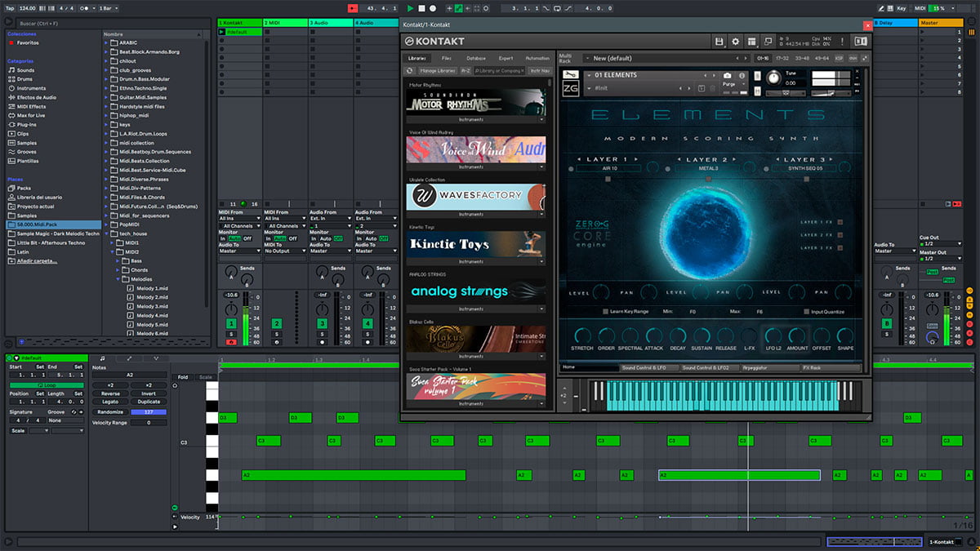Screen dimensions: 980x551
Task: Click the Manage Libraries button
Action: pyautogui.click(x=439, y=71)
